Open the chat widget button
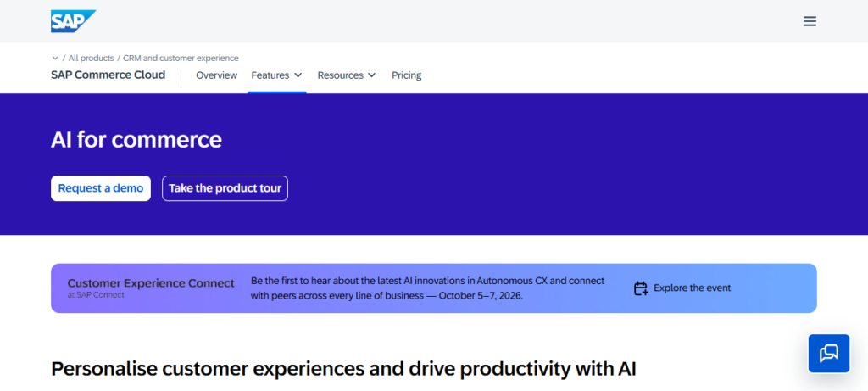Image resolution: width=868 pixels, height=391 pixels. [829, 354]
